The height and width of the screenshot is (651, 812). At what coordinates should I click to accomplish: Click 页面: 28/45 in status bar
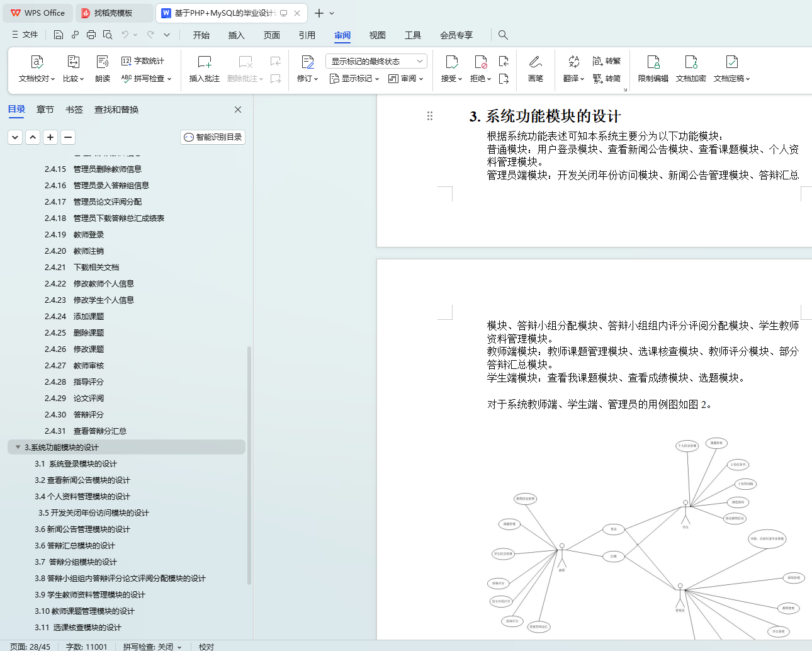click(30, 647)
